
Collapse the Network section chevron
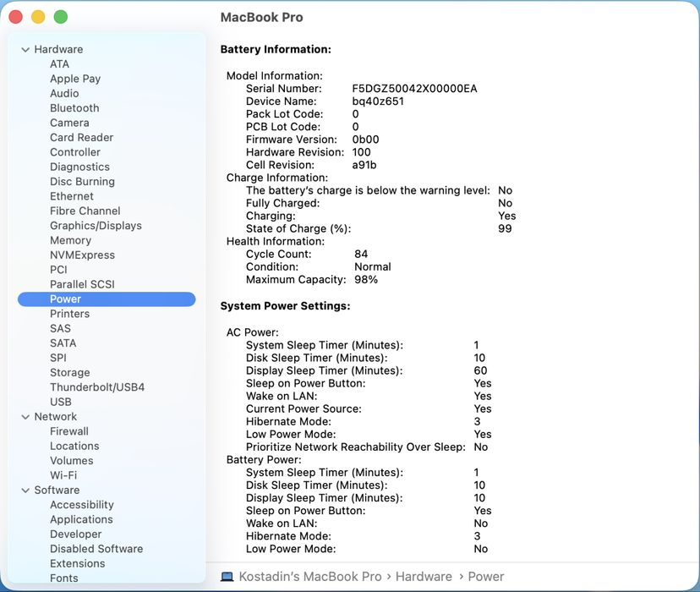25,417
